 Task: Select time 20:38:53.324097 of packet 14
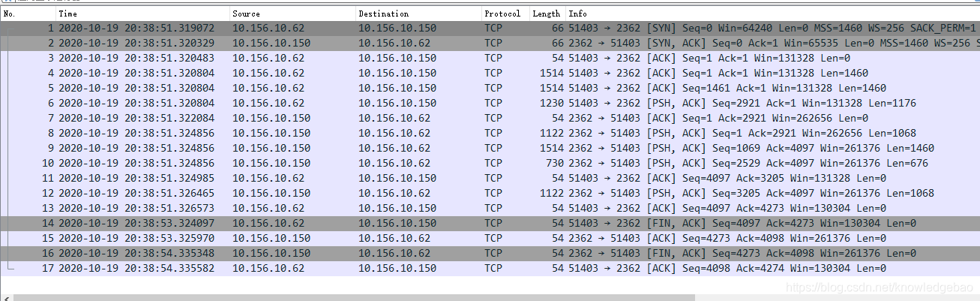pos(136,223)
